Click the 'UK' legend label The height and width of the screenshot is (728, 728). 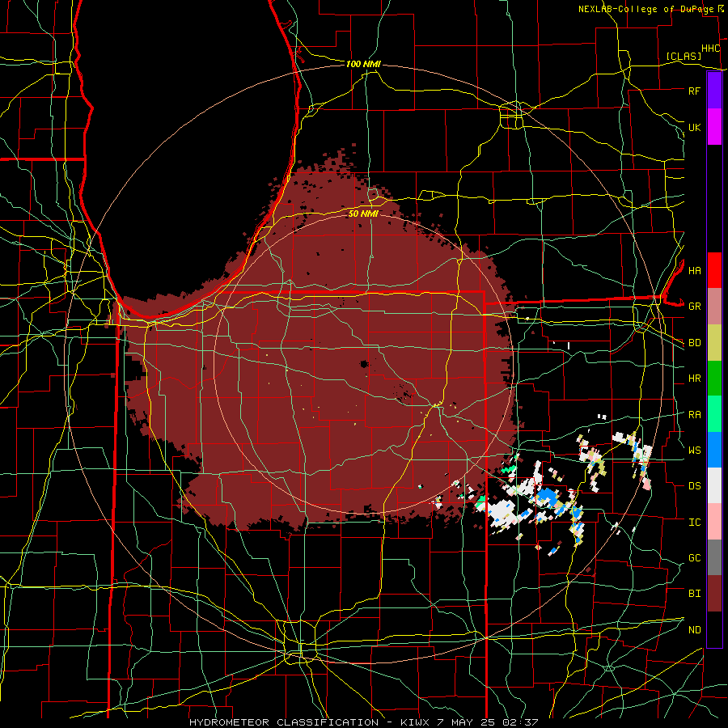coord(694,127)
